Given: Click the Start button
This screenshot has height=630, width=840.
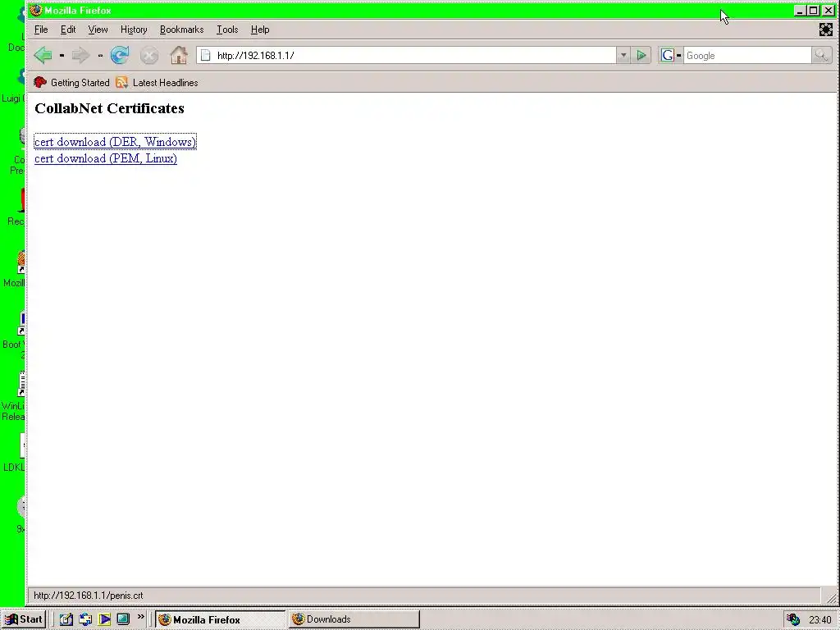Looking at the screenshot, I should click(x=24, y=619).
